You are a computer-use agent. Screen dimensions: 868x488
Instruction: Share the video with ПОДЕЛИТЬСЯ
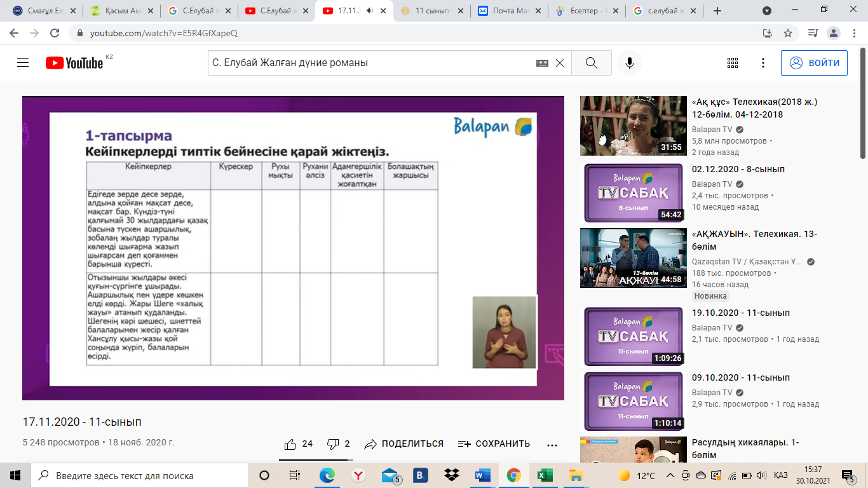click(403, 444)
